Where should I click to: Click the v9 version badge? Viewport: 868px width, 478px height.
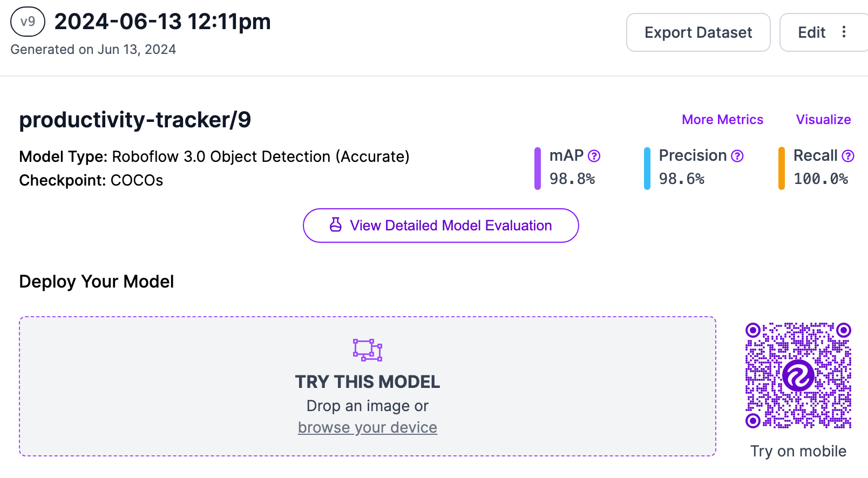pyautogui.click(x=28, y=22)
